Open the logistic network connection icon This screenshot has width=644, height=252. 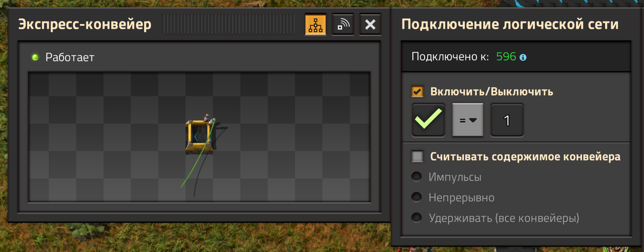tap(343, 25)
